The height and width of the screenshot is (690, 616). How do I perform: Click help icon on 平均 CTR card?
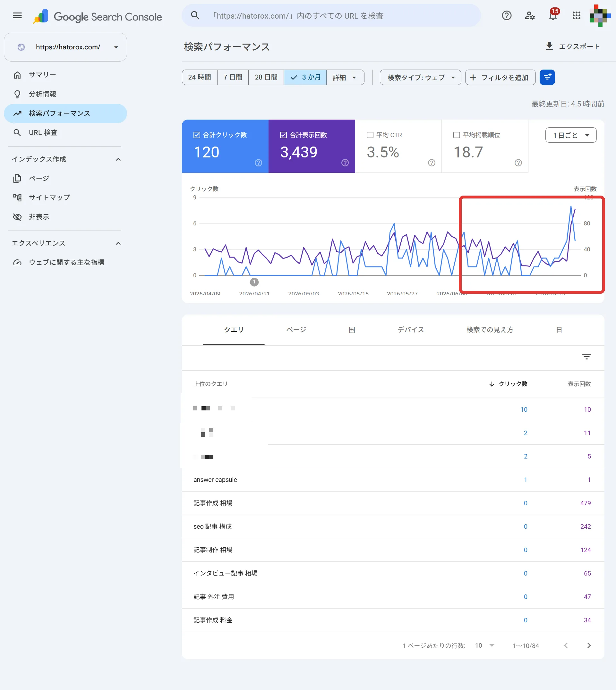(432, 163)
